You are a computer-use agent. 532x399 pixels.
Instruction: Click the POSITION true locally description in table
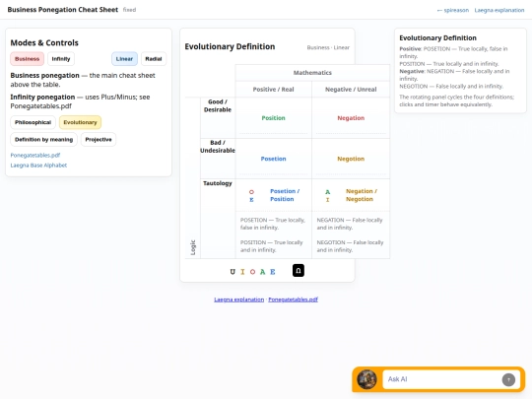tap(272, 246)
